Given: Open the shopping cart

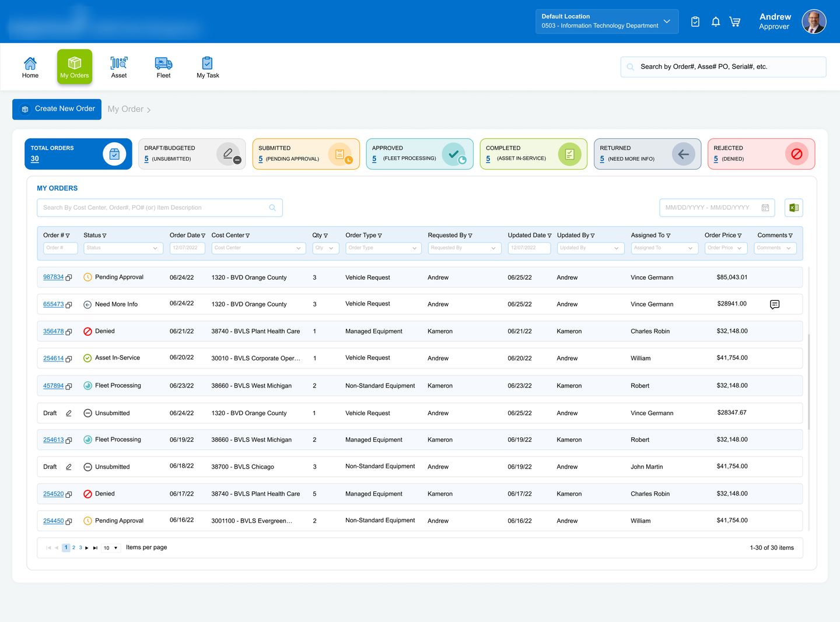Looking at the screenshot, I should coord(735,22).
